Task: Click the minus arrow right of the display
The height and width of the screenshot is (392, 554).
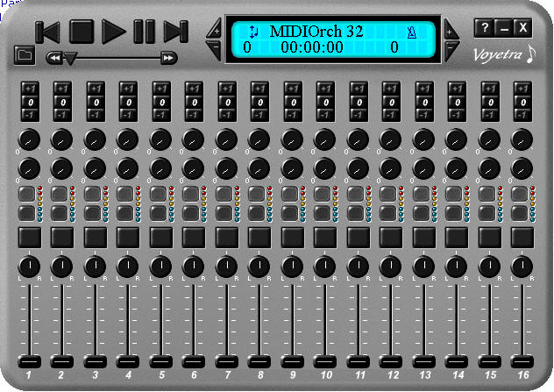Action: point(451,49)
